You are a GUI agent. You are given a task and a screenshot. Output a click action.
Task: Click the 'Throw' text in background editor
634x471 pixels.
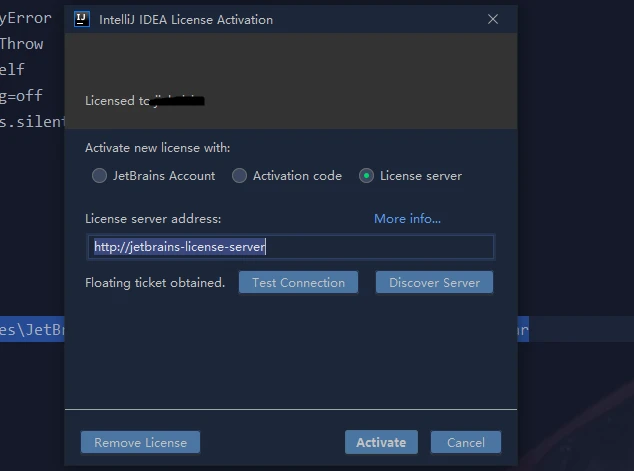pyautogui.click(x=21, y=44)
